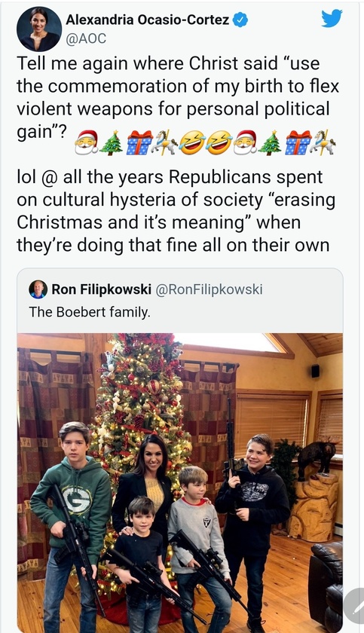The image size is (364, 633).
Task: Open the family Christmas tree photo
Action: coord(180,483)
